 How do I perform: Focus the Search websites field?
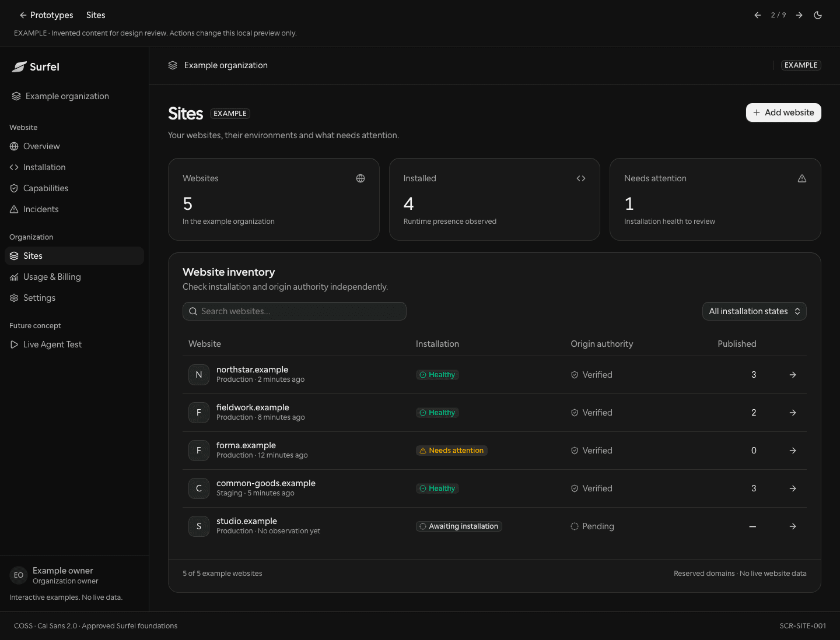pos(295,311)
